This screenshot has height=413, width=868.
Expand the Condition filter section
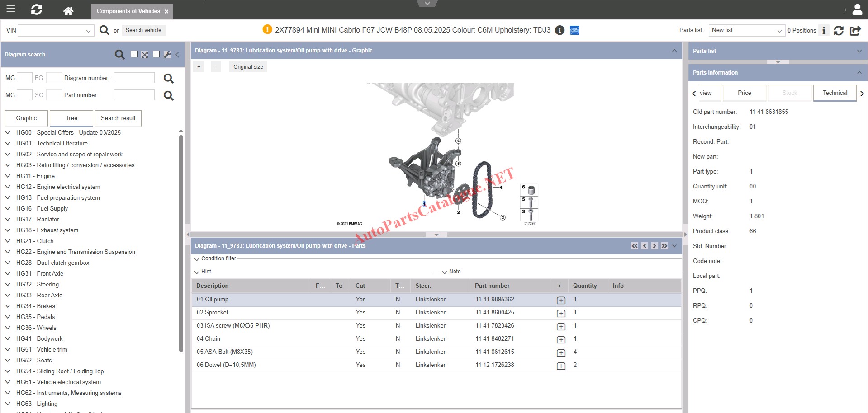pos(197,259)
